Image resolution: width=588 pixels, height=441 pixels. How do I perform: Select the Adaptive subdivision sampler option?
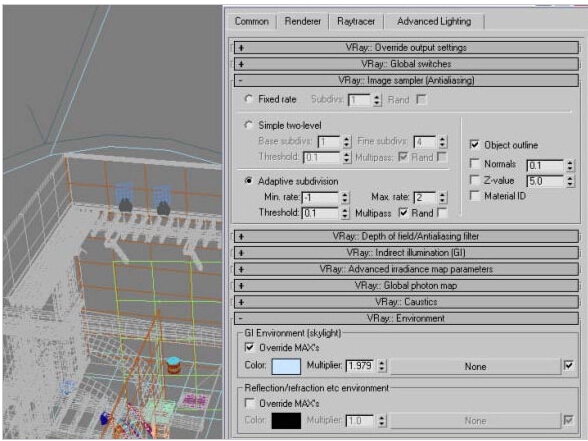(249, 181)
